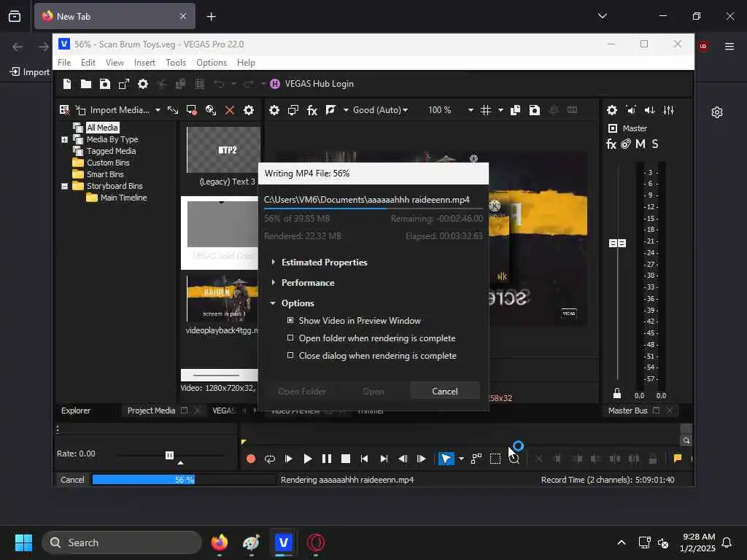Expand the Estimated Properties section
The height and width of the screenshot is (560, 747).
324,262
